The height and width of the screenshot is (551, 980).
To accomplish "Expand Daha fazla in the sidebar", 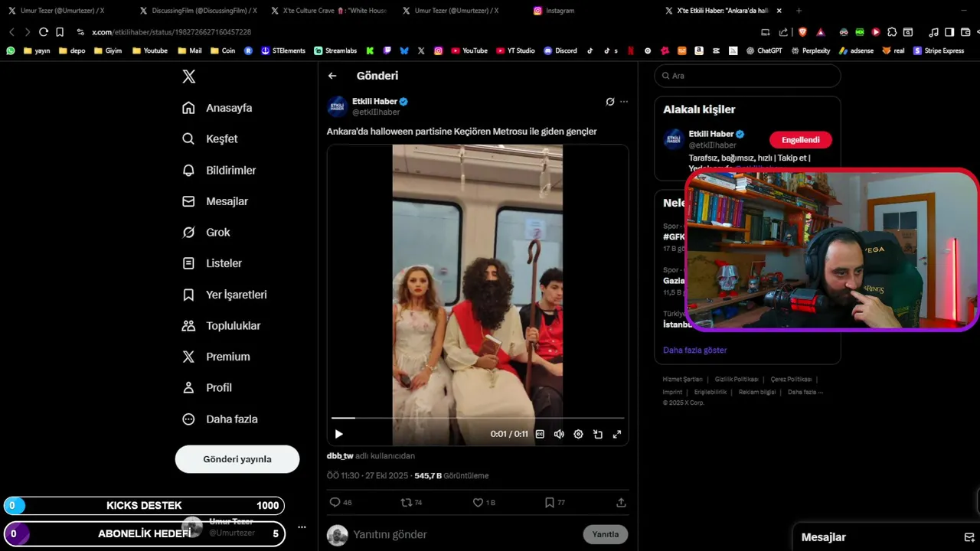I will pos(220,419).
